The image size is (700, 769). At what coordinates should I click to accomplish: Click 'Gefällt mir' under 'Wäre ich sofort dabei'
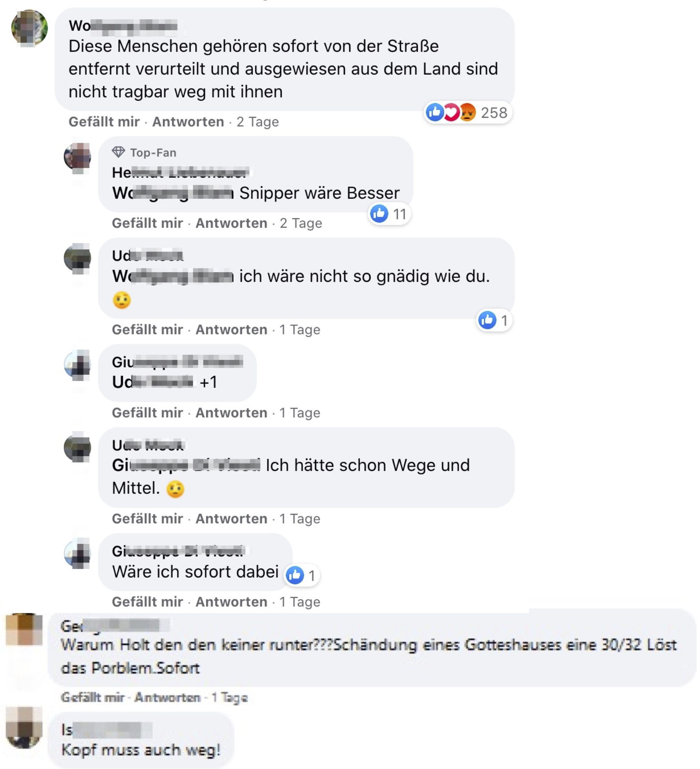[x=147, y=602]
